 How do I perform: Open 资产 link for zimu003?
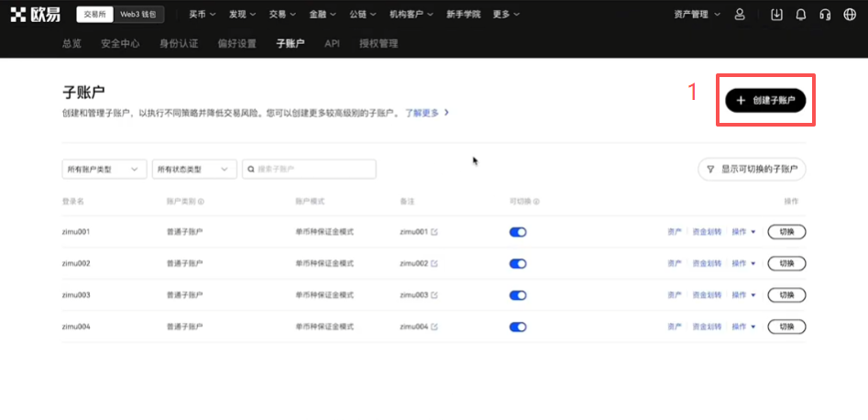(x=675, y=295)
